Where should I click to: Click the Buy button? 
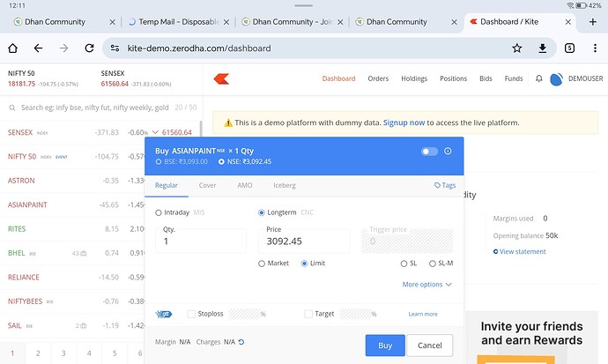click(x=385, y=345)
